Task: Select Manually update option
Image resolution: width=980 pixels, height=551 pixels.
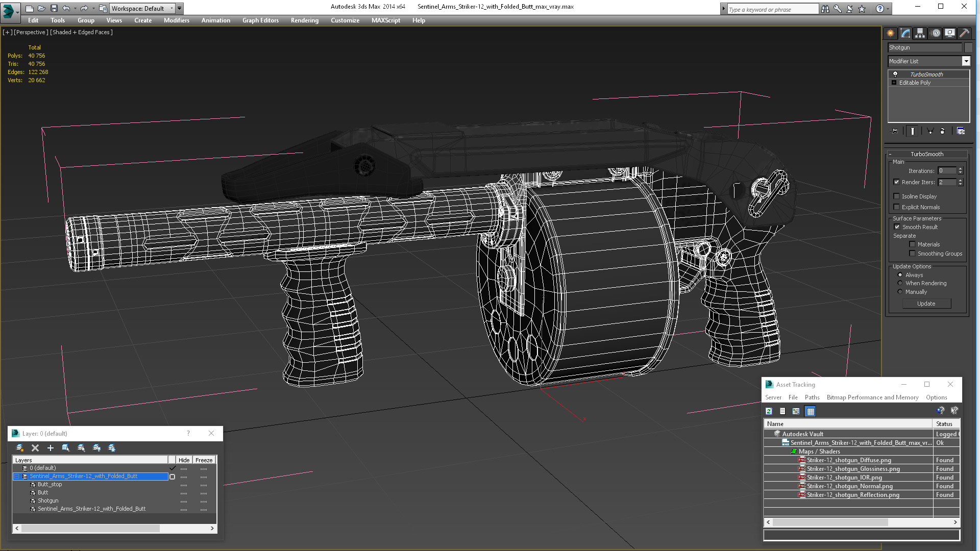Action: (900, 292)
